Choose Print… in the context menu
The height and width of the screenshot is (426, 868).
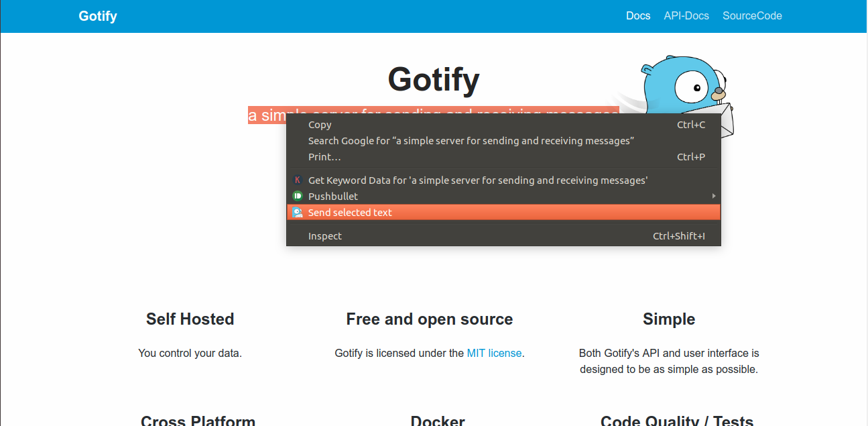(x=503, y=156)
